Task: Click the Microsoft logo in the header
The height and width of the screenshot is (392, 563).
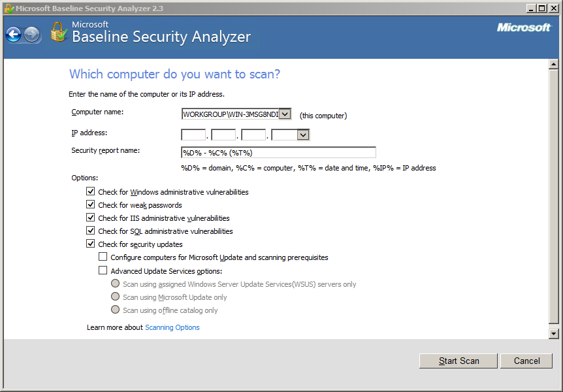Action: [x=524, y=27]
